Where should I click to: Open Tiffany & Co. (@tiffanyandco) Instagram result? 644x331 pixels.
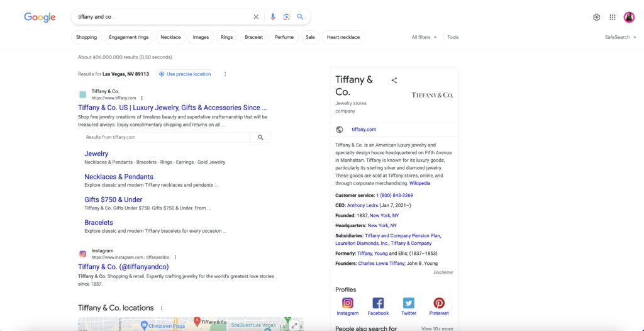click(x=123, y=266)
